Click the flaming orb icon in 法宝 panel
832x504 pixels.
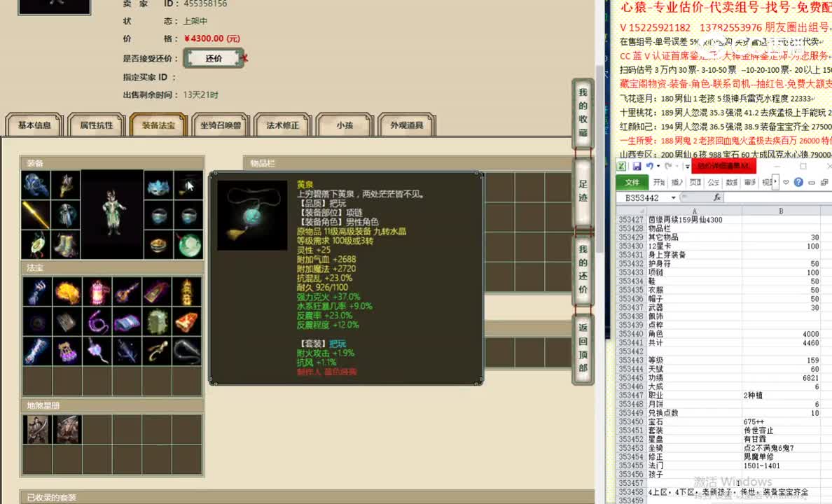tap(67, 291)
